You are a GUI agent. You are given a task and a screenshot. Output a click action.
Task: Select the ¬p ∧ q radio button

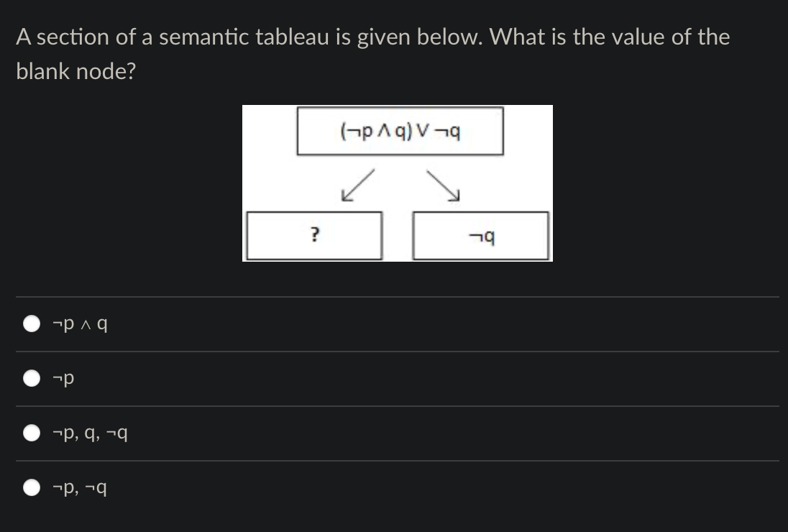point(32,324)
